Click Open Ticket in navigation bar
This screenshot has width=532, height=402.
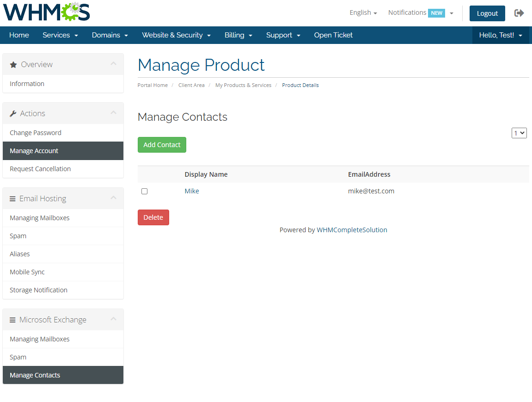click(333, 35)
